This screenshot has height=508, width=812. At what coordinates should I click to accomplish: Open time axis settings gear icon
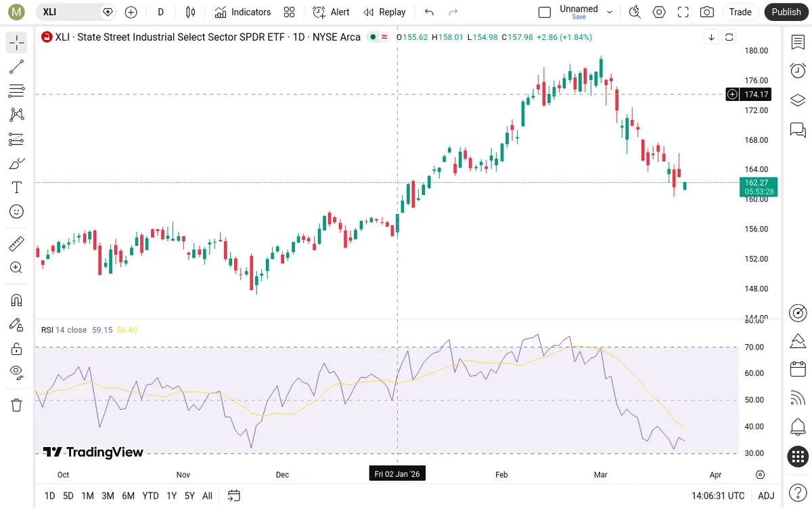761,475
